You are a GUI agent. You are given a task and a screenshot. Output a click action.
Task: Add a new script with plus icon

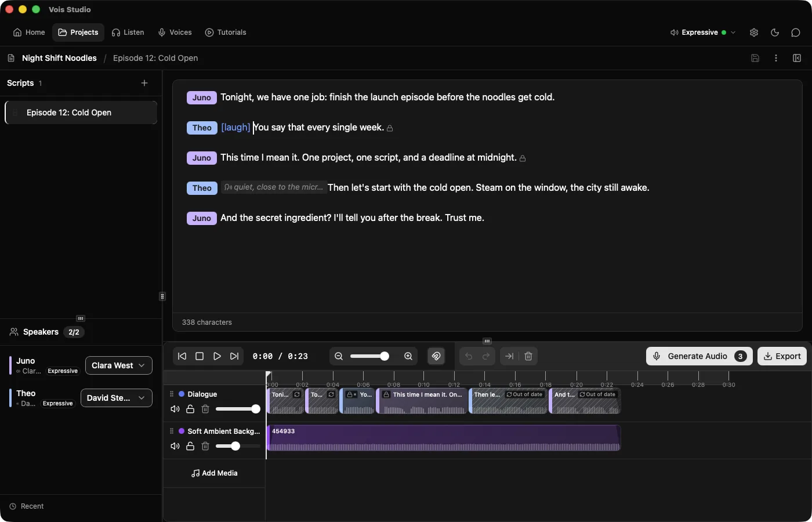[x=144, y=83]
